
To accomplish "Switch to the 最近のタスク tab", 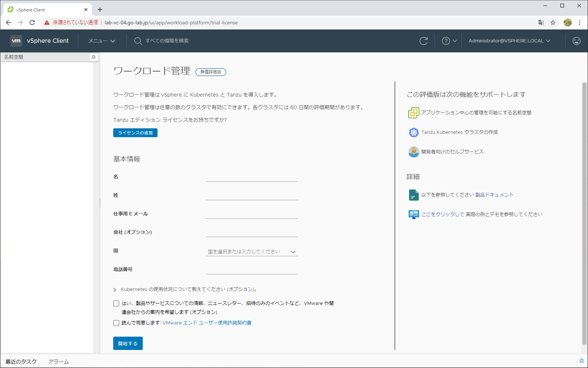I will coord(21,362).
